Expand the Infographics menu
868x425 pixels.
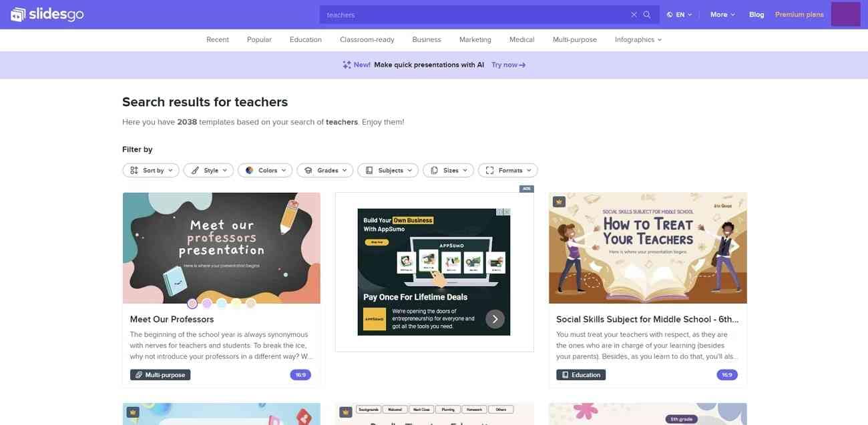(x=638, y=39)
